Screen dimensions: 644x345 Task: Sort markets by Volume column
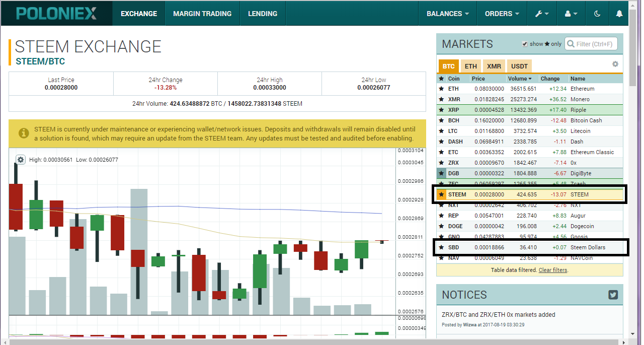520,79
